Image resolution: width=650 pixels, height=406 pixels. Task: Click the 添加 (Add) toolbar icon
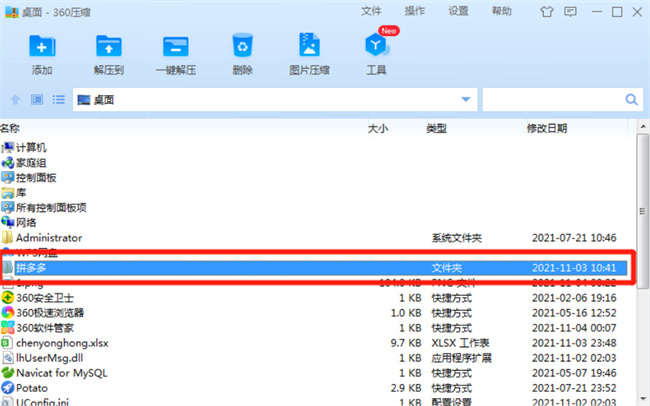coord(42,46)
